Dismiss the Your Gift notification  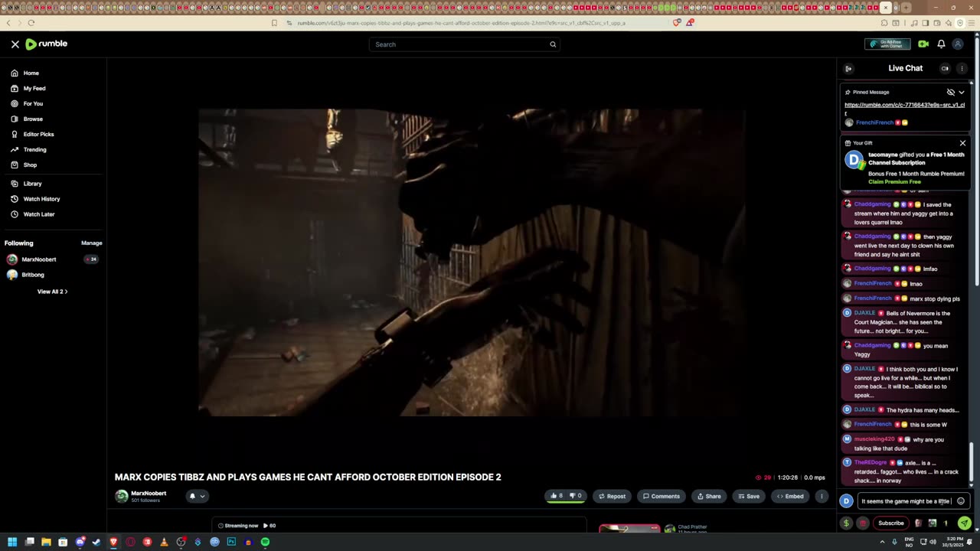pyautogui.click(x=962, y=143)
